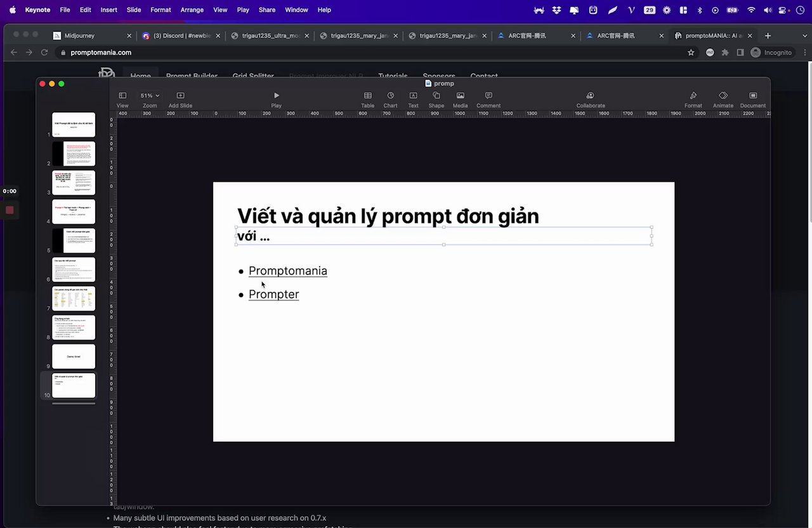Insert a Shape from the toolbar

(x=436, y=100)
